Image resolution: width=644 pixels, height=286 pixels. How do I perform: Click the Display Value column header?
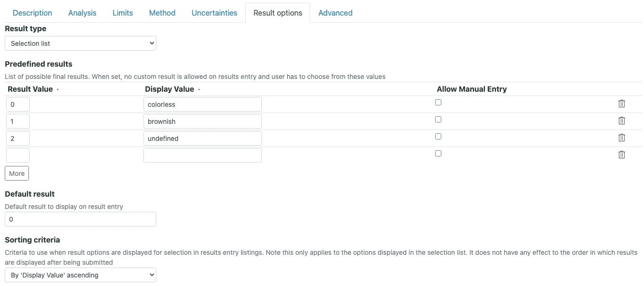(170, 89)
